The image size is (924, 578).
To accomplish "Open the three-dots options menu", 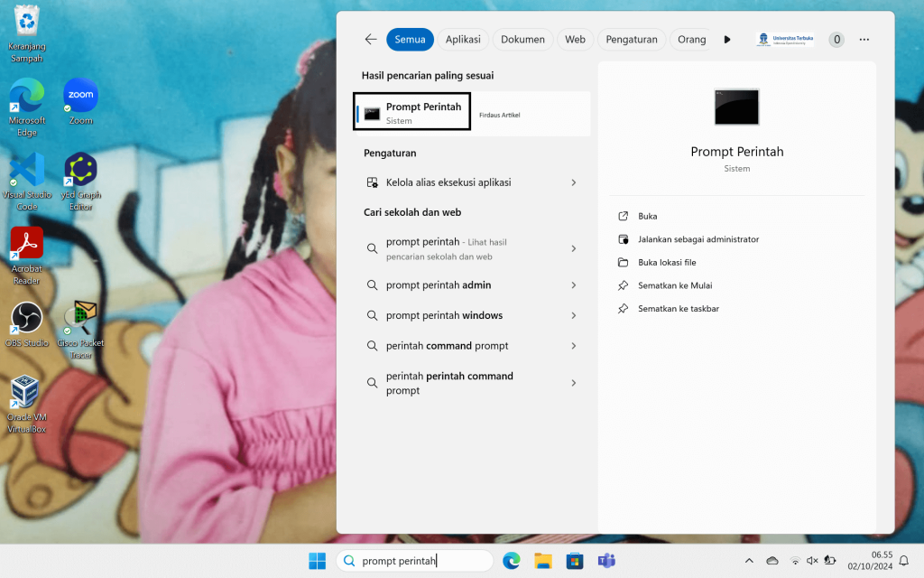I will tap(864, 40).
